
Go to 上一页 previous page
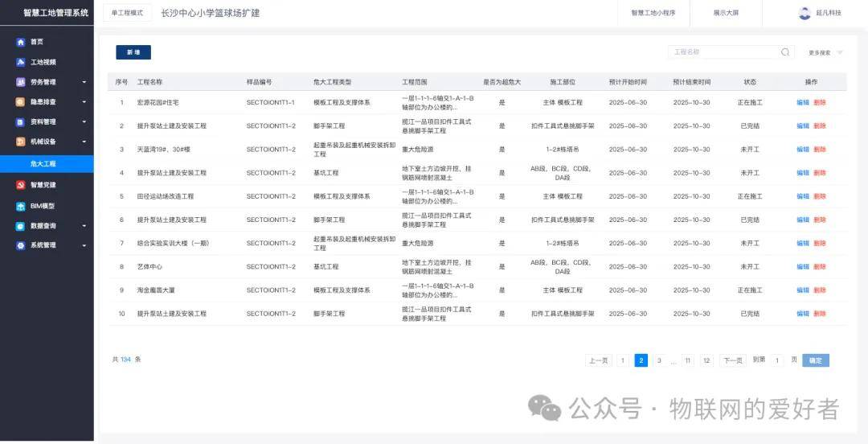(x=599, y=360)
